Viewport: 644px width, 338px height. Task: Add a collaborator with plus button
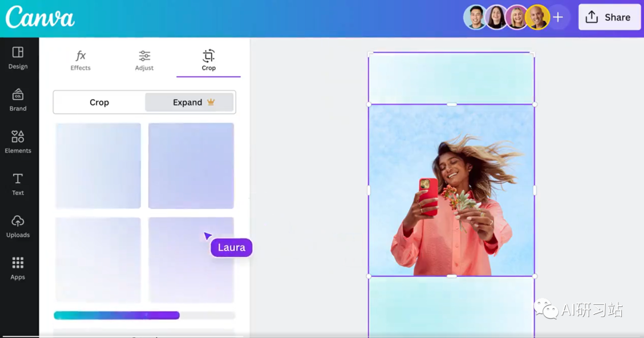click(x=558, y=17)
